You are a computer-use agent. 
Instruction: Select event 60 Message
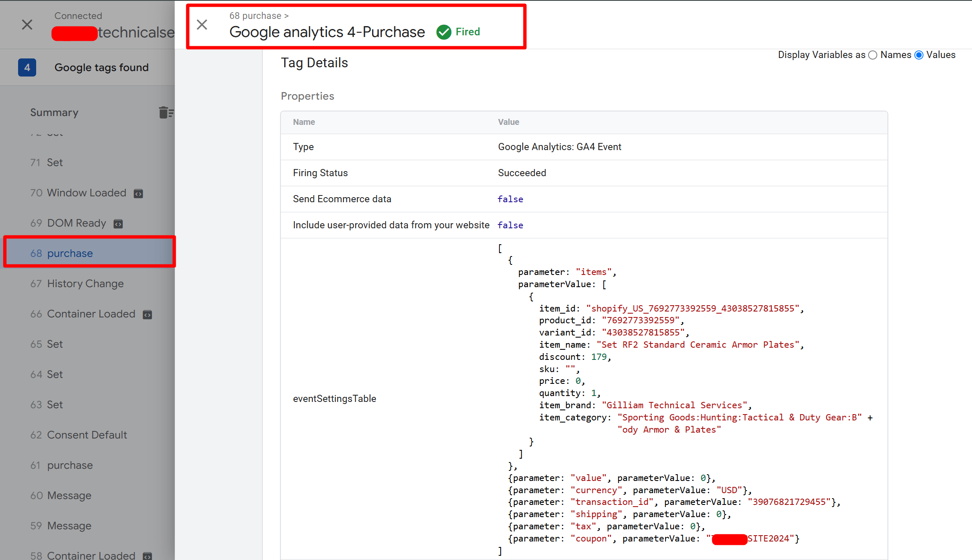coord(69,495)
